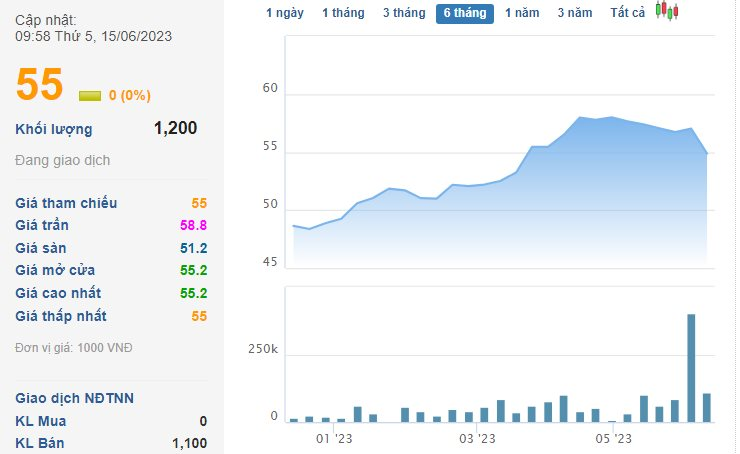The width and height of the screenshot is (740, 454).
Task: Click the '05 '23' x-axis label
Action: [613, 439]
